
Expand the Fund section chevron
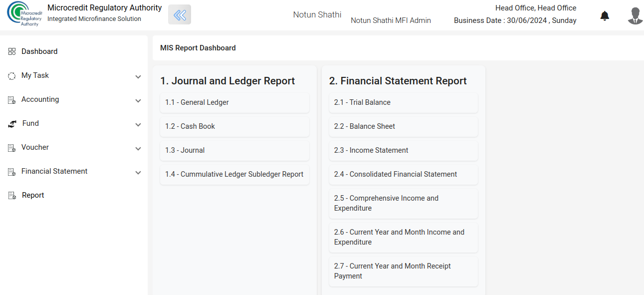pyautogui.click(x=138, y=125)
